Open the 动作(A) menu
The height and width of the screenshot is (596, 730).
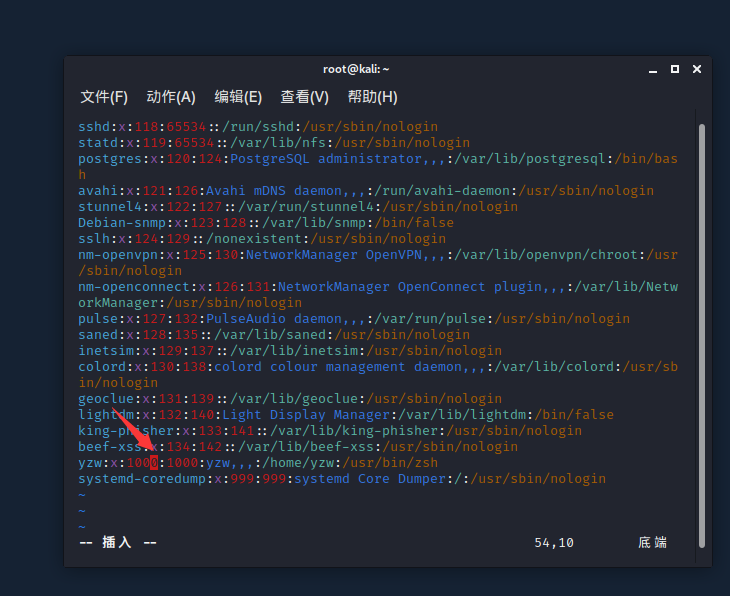(170, 97)
